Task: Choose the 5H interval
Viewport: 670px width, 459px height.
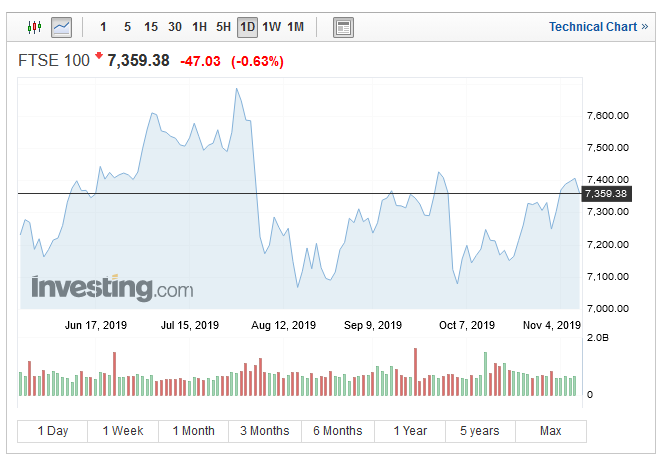Action: click(223, 27)
